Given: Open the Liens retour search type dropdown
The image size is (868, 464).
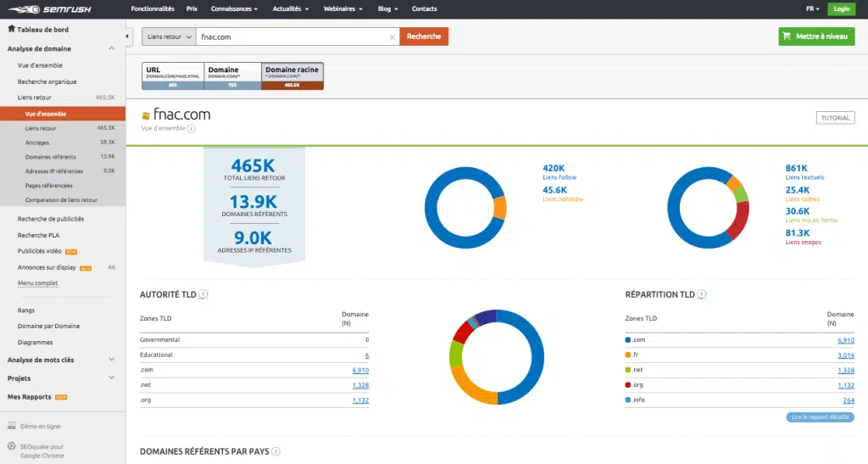Looking at the screenshot, I should [x=169, y=36].
